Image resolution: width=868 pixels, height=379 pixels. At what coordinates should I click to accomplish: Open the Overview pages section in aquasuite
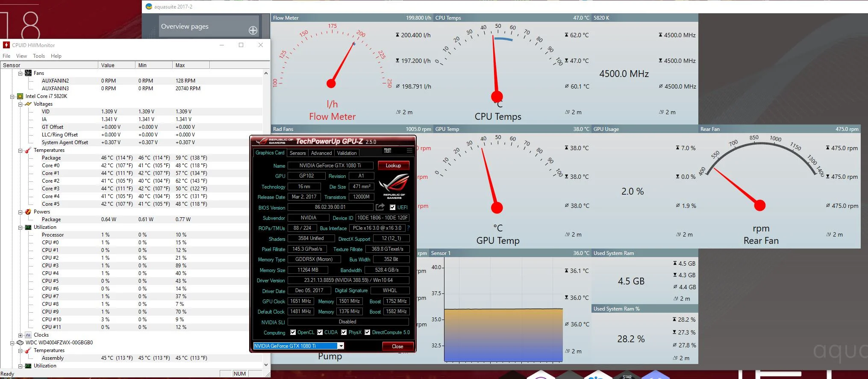209,26
